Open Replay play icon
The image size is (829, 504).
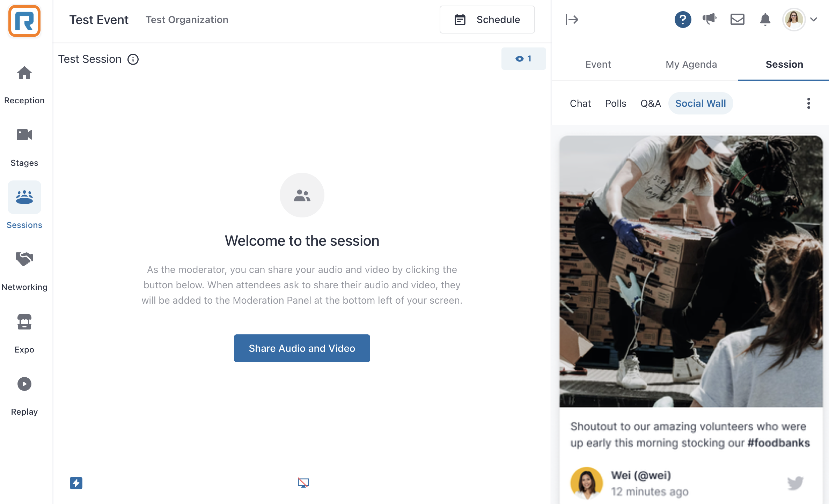coord(24,384)
